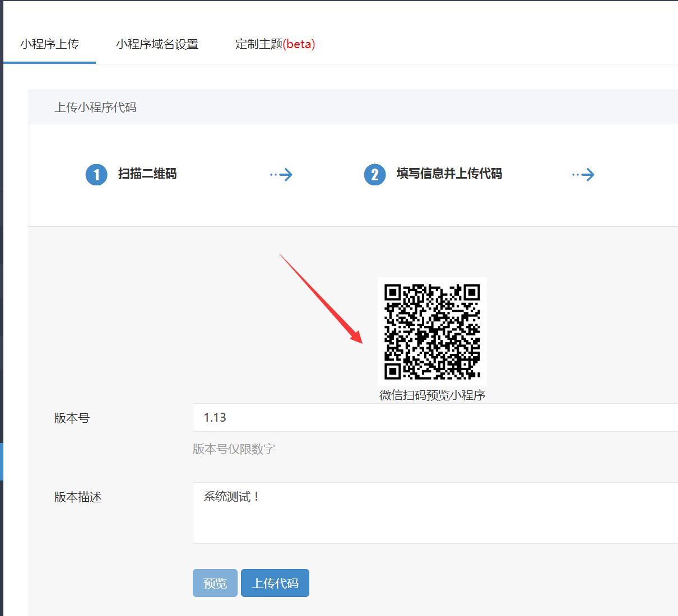Click the step 1 number circle icon

[x=96, y=175]
